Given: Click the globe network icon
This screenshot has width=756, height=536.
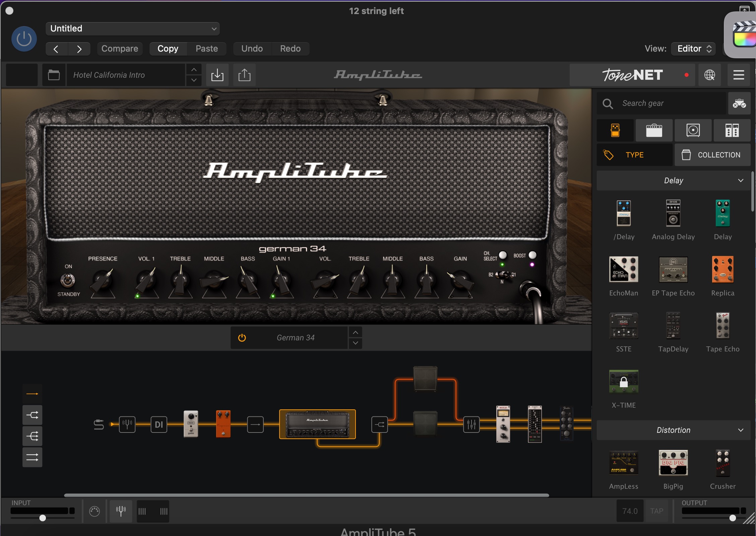Looking at the screenshot, I should [709, 75].
